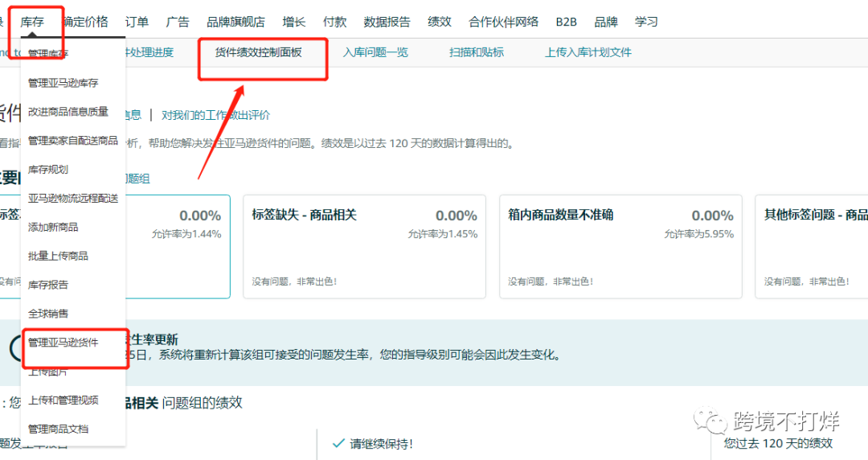Select 管理亚马逊库存 in dropdown
Image resolution: width=868 pixels, height=460 pixels.
[63, 83]
